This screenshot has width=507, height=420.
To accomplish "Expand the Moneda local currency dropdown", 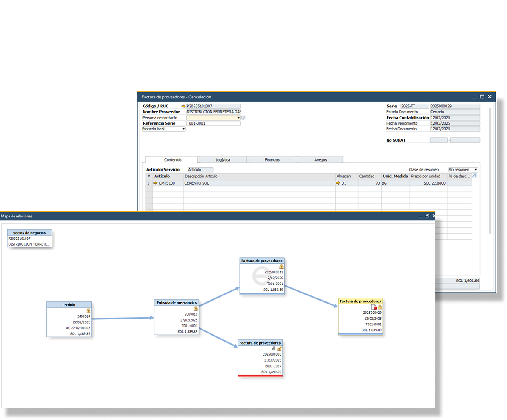I will click(183, 129).
